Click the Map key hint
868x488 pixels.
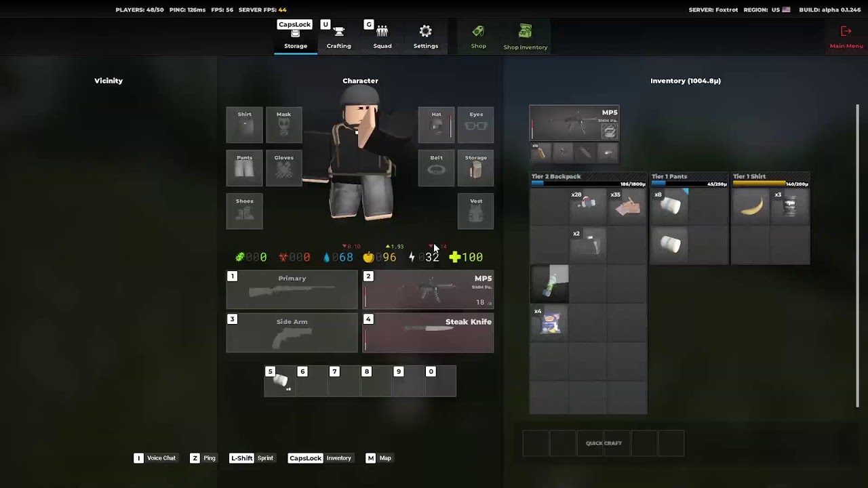(x=378, y=458)
